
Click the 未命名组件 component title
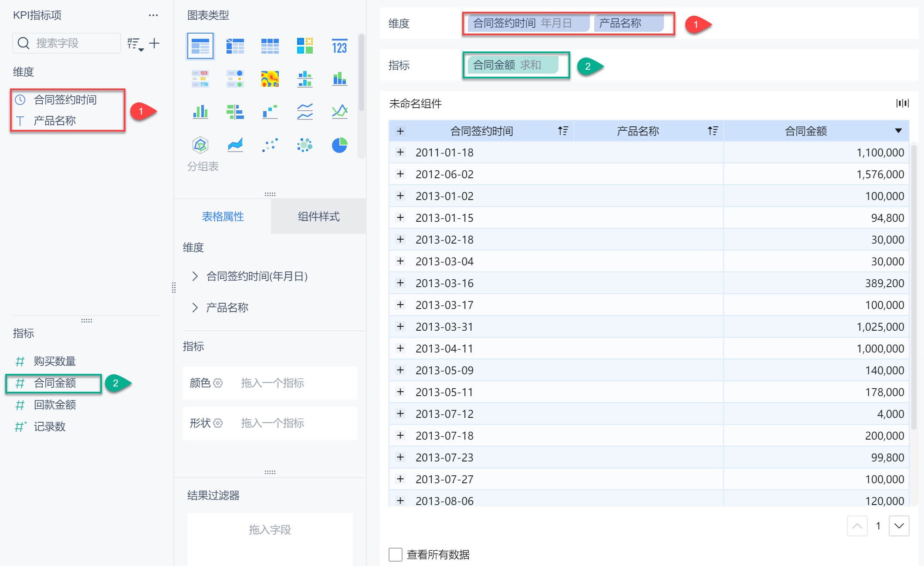coord(415,104)
